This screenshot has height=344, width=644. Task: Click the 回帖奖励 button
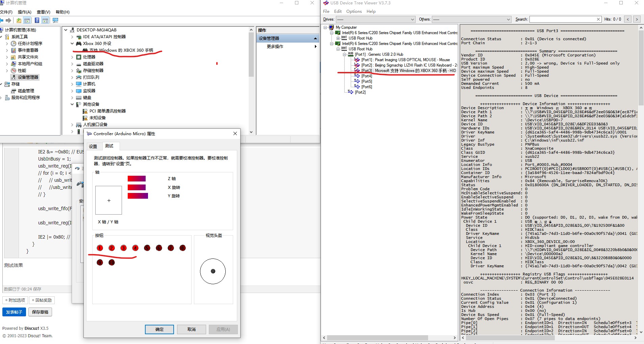42,300
